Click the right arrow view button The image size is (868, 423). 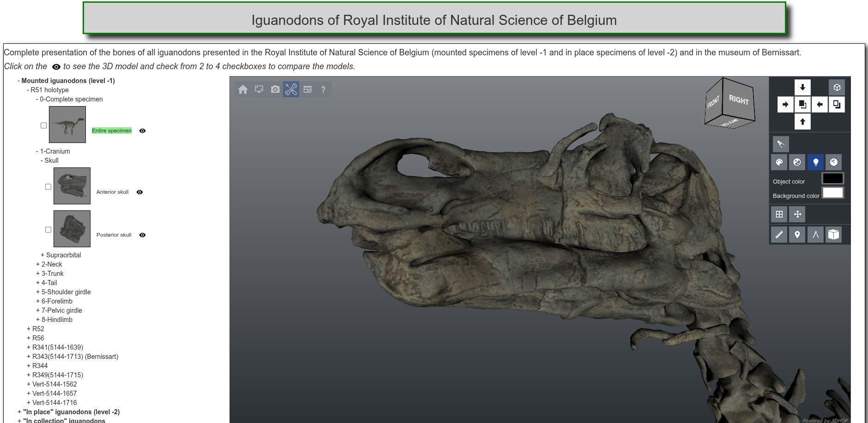tap(785, 104)
